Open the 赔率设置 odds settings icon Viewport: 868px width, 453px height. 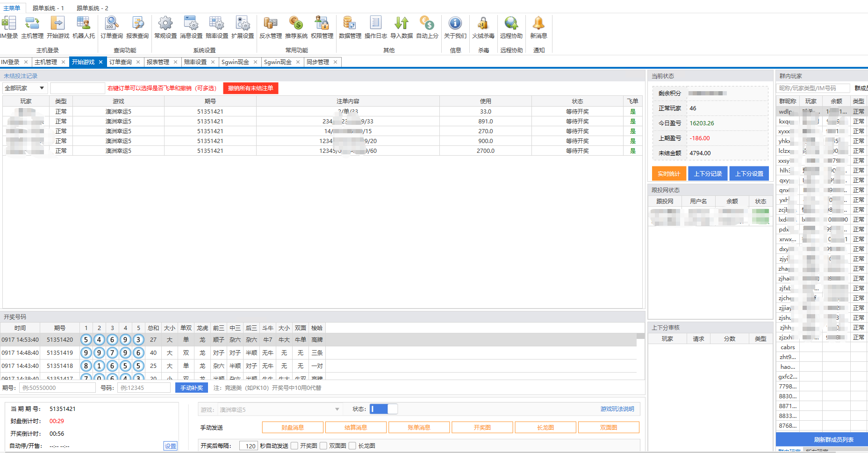pos(217,27)
